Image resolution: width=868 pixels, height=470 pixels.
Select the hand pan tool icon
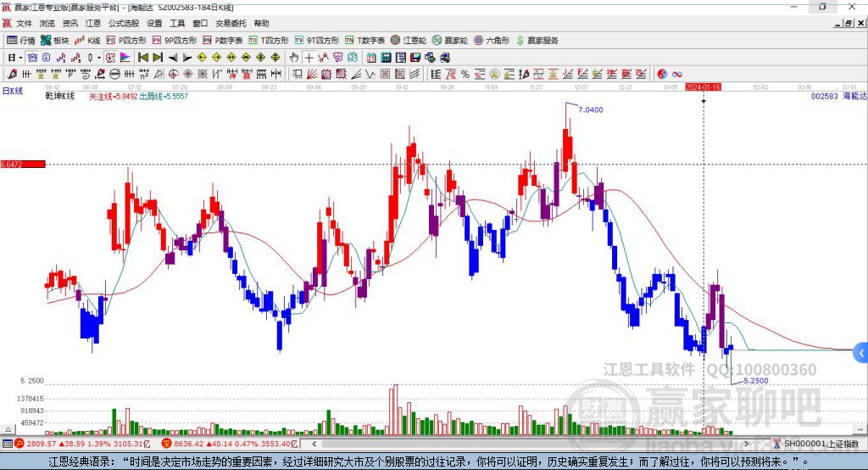[294, 58]
